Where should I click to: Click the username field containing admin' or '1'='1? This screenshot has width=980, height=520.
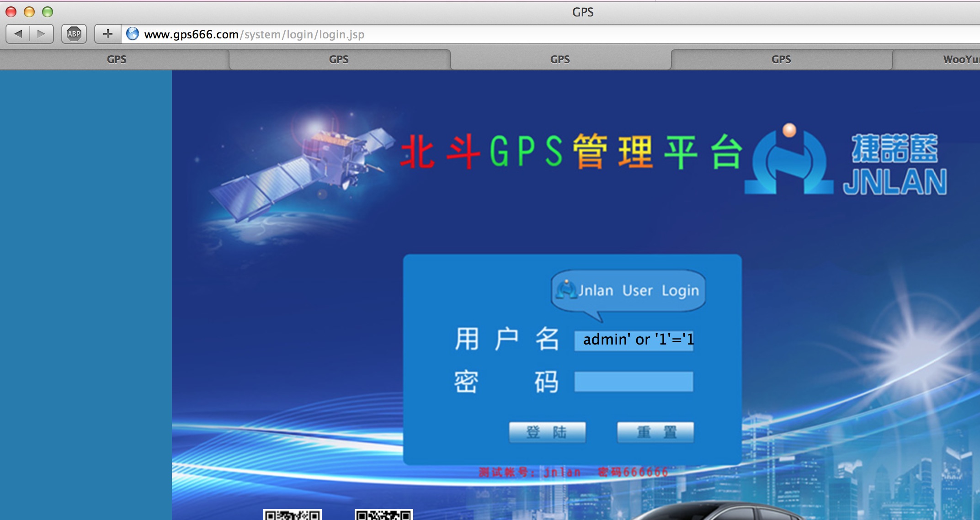[634, 340]
